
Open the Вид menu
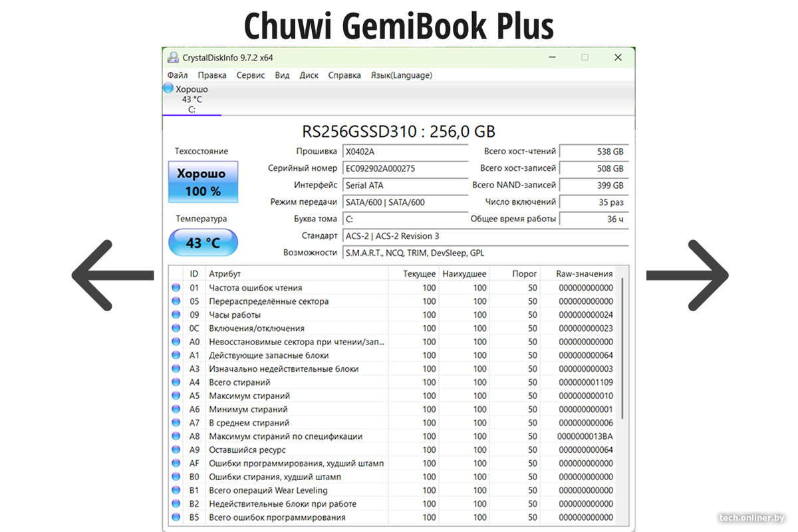pos(282,75)
